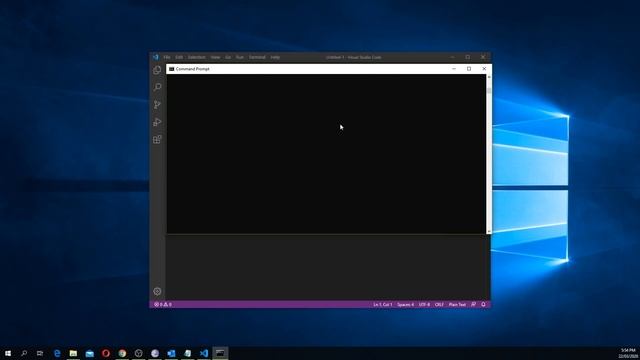Open the File menu in VS Code
640x360 pixels.
click(167, 57)
